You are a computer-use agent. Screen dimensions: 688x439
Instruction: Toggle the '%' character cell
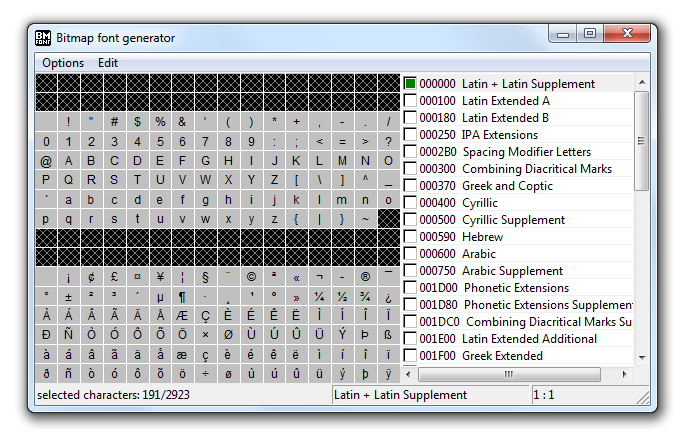click(160, 122)
